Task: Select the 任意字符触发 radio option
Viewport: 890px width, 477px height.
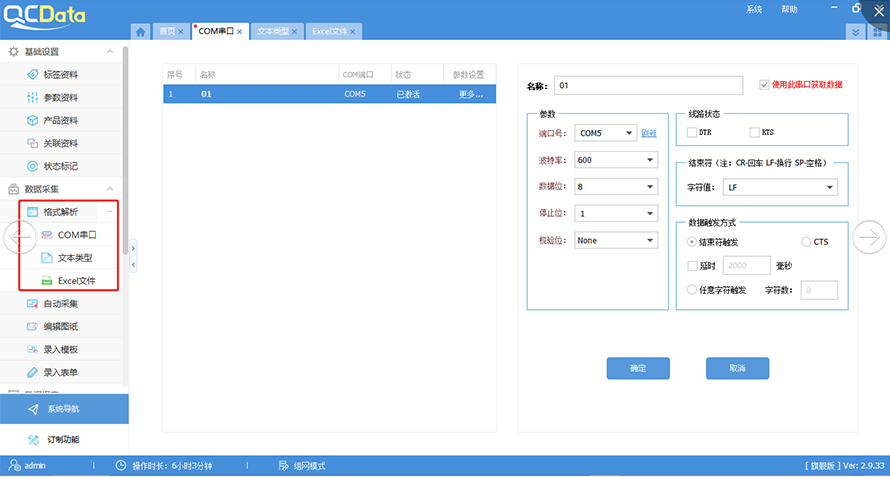Action: [x=692, y=290]
